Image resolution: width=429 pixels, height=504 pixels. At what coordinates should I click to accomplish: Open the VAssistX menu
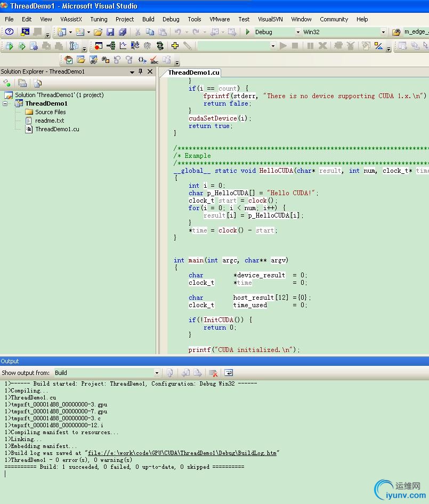[x=71, y=19]
